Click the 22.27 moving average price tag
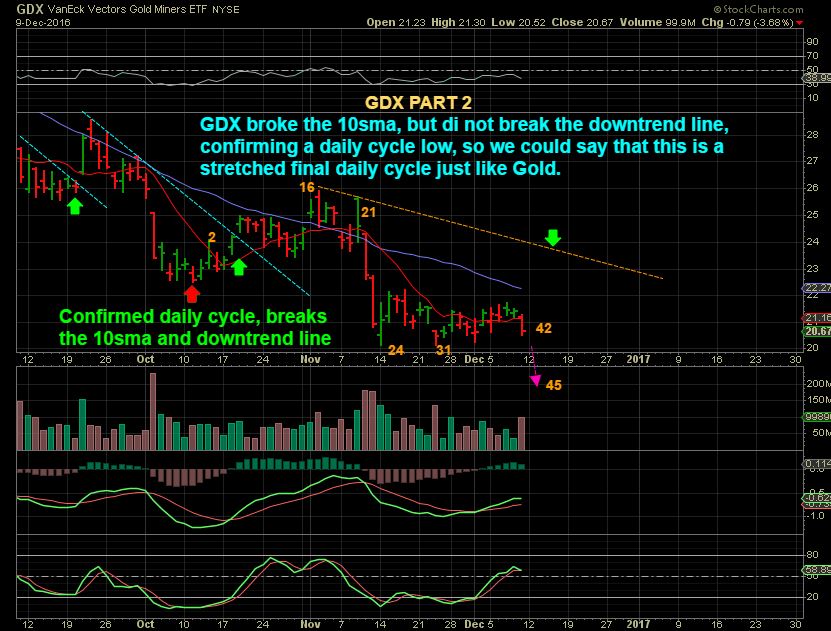 click(x=817, y=288)
